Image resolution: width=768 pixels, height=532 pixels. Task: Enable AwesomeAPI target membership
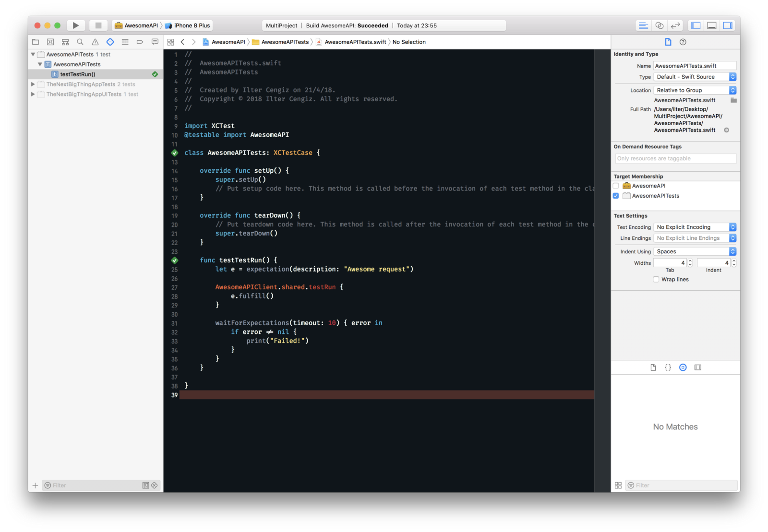point(616,186)
